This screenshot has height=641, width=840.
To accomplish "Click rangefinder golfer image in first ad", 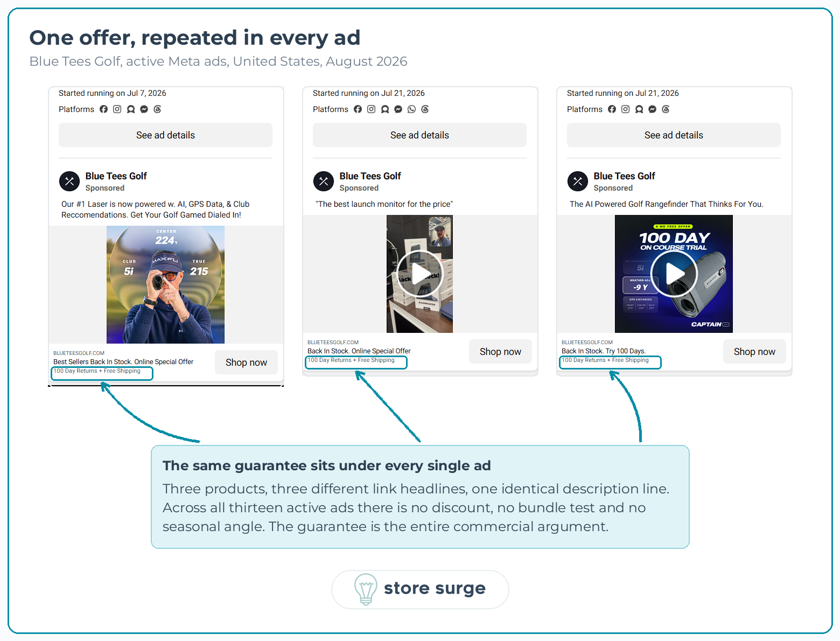I will coord(165,284).
